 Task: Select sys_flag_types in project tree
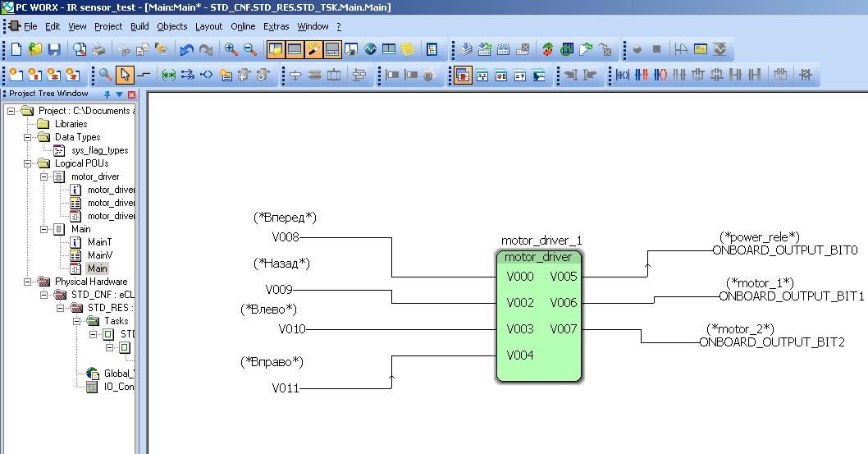click(99, 150)
